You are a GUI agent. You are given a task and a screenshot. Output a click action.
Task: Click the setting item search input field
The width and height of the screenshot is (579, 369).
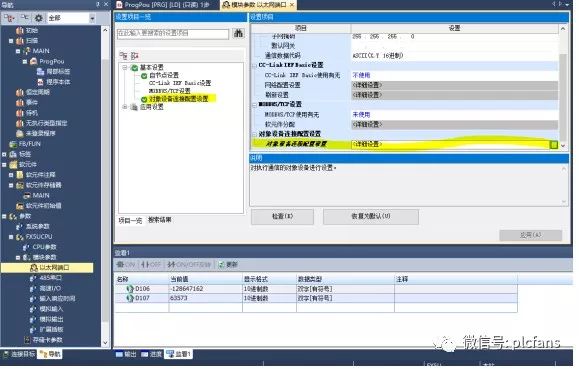(x=173, y=34)
